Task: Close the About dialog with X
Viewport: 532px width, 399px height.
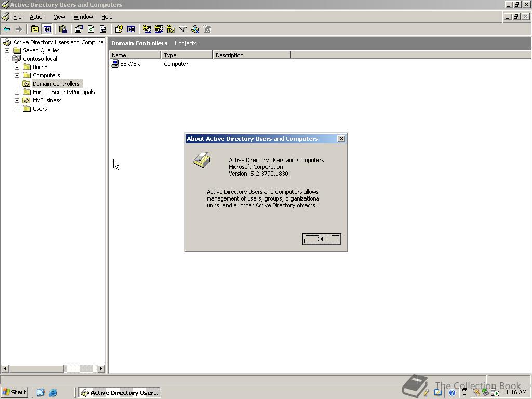Action: click(x=341, y=138)
